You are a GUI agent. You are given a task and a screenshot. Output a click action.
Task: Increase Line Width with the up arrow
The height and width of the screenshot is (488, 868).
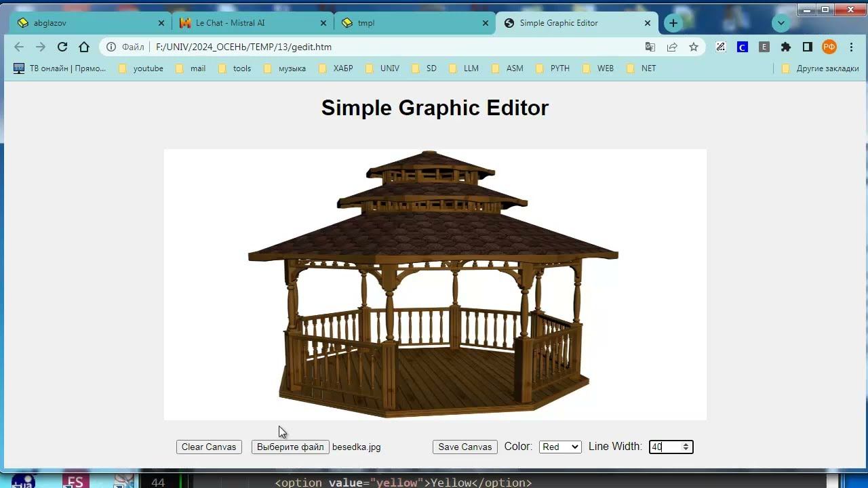[686, 444]
